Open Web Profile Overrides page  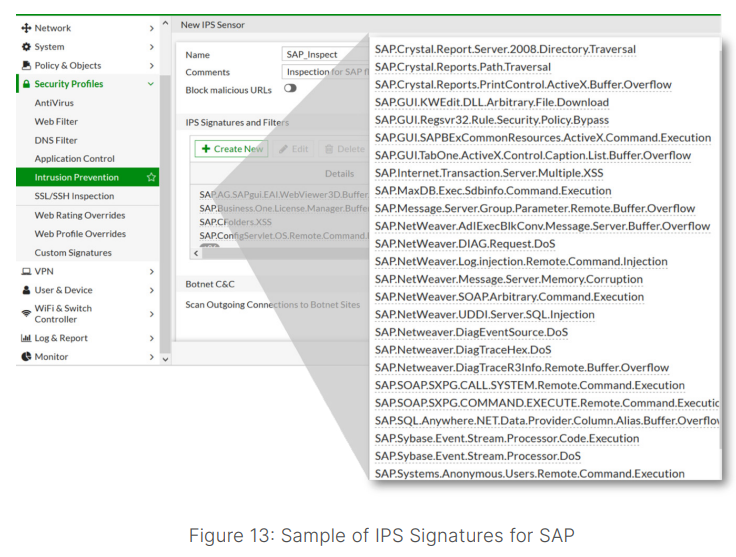click(80, 234)
